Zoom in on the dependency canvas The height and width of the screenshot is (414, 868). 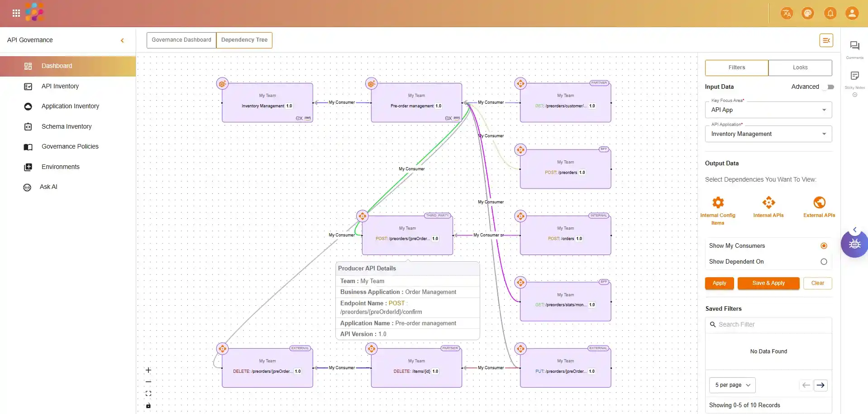tap(148, 370)
